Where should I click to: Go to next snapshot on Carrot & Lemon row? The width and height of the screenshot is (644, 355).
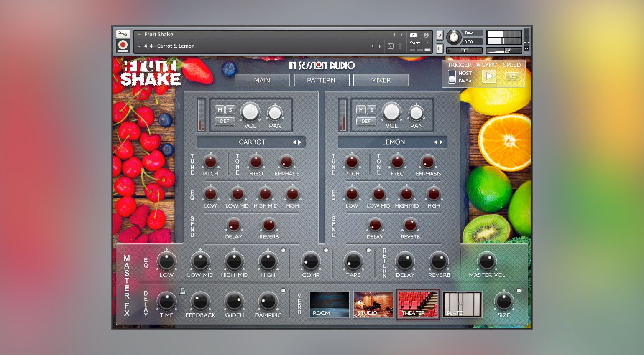point(380,46)
